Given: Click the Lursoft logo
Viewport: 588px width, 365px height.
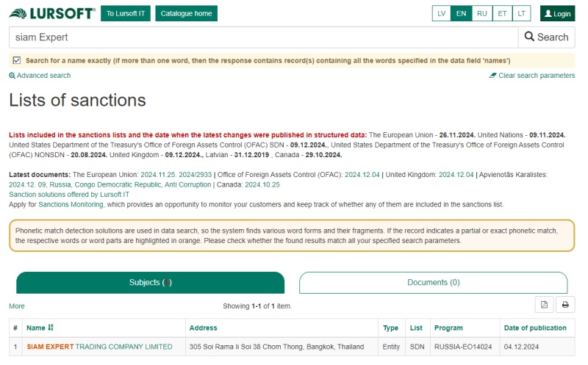Looking at the screenshot, I should click(x=52, y=13).
